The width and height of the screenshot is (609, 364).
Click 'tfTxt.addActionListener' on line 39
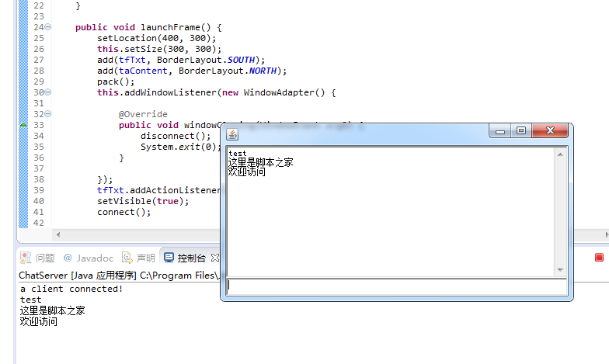(158, 190)
